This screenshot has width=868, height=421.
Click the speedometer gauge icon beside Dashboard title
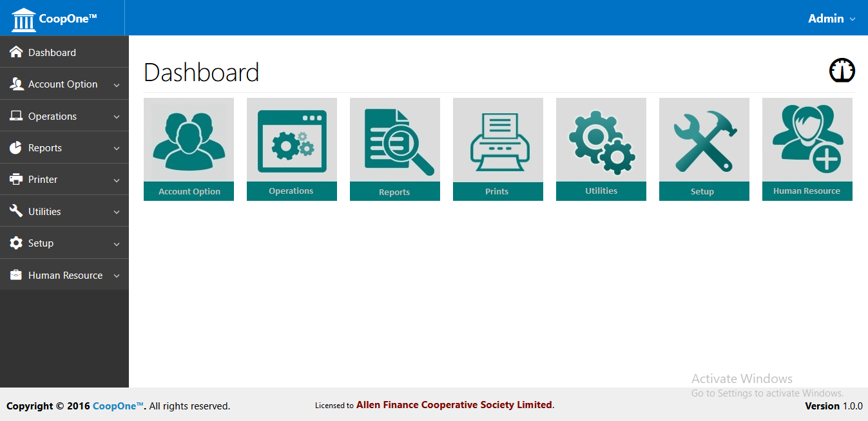[x=842, y=70]
